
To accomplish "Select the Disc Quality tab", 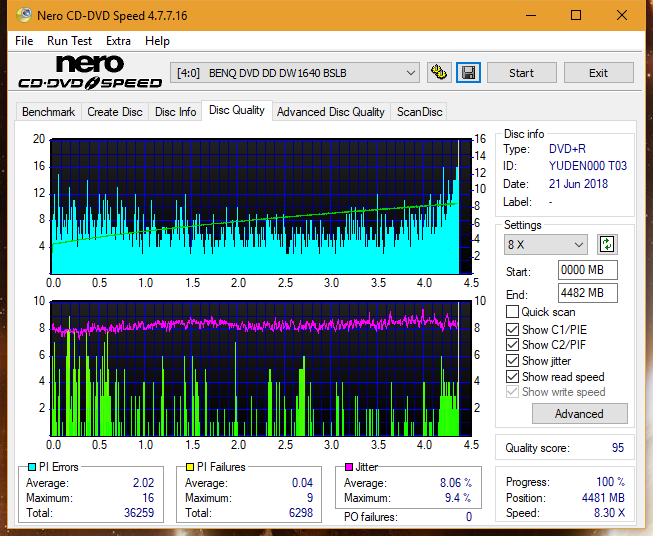I will pyautogui.click(x=237, y=110).
